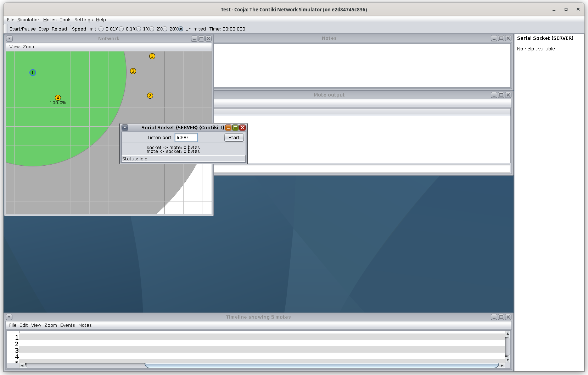
Task: Open the Tools menu
Action: pyautogui.click(x=66, y=20)
